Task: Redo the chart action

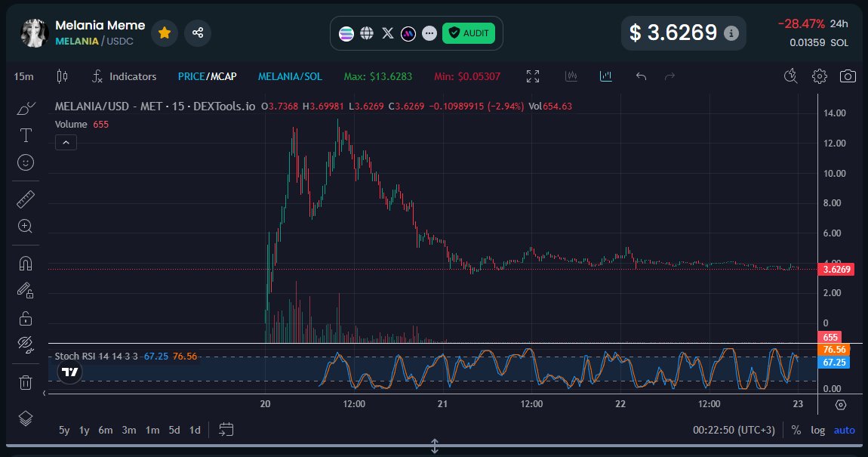Action: [x=669, y=76]
